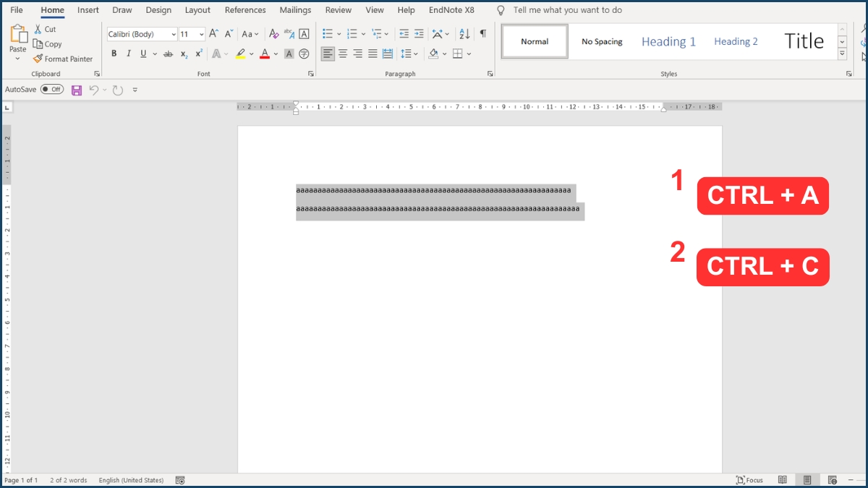This screenshot has height=488, width=868.
Task: Toggle Underline on the selection
Action: coord(142,53)
